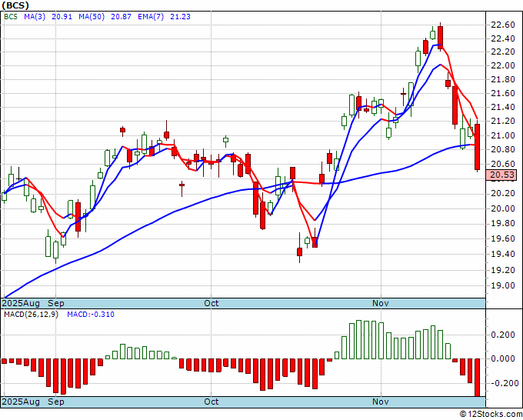523x420 pixels.
Task: Click the (BCS) chart title
Action: click(15, 5)
